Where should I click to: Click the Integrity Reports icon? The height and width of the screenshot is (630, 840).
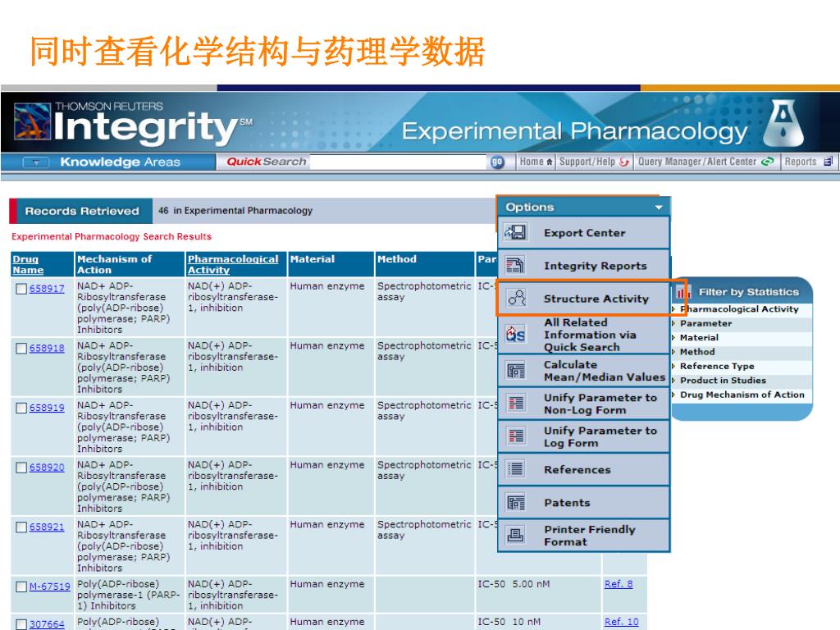(x=516, y=265)
